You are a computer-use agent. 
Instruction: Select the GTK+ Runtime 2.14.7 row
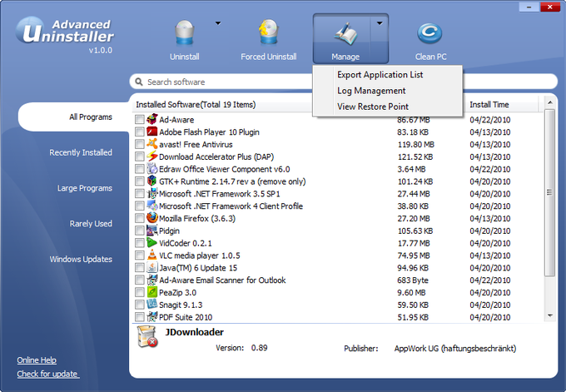337,181
